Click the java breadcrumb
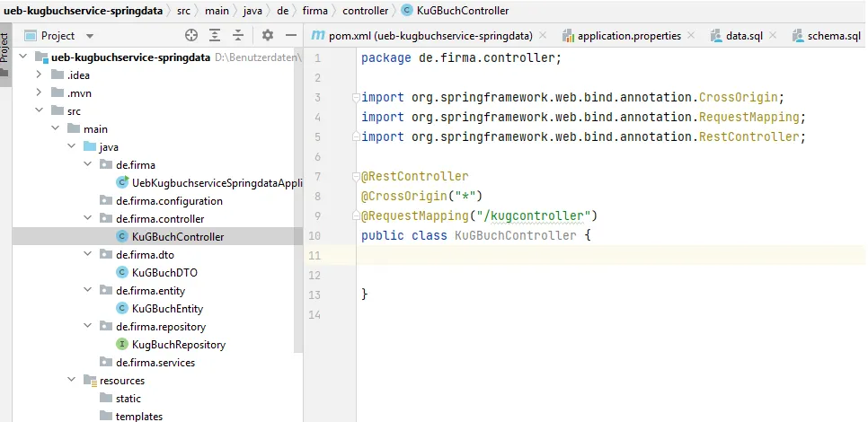This screenshot has width=868, height=422. click(x=252, y=11)
